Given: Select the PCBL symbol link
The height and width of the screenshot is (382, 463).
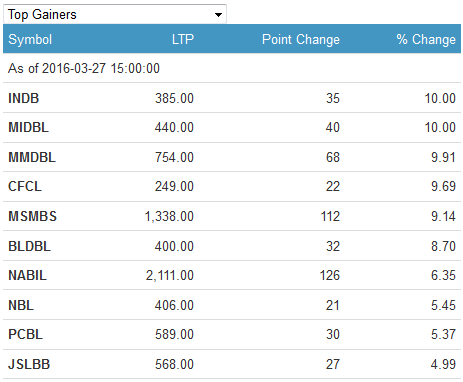Looking at the screenshot, I should pyautogui.click(x=25, y=334).
